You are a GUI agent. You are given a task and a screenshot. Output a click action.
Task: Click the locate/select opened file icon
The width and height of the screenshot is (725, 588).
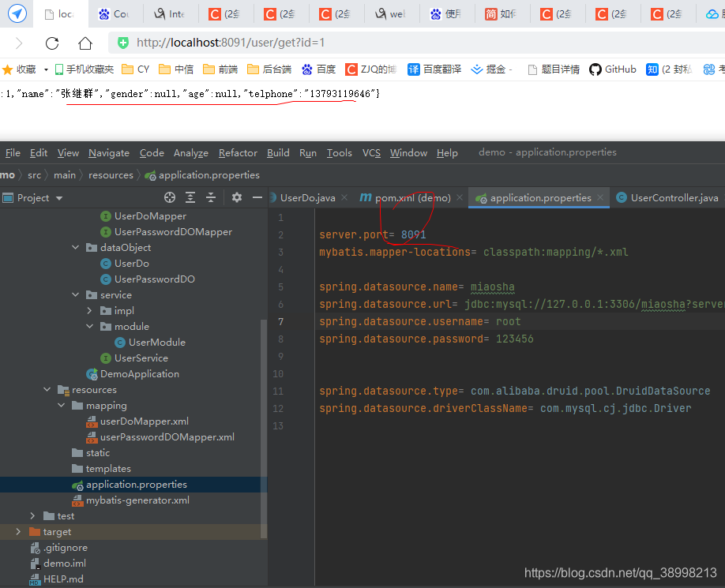tap(170, 197)
